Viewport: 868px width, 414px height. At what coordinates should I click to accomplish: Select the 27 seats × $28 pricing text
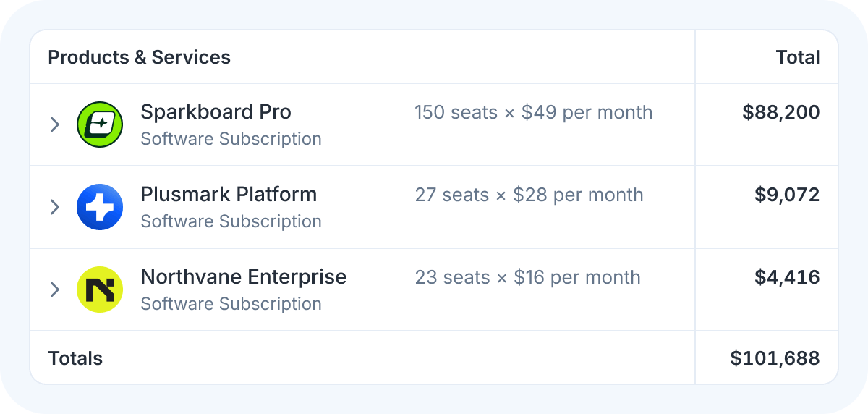click(529, 195)
